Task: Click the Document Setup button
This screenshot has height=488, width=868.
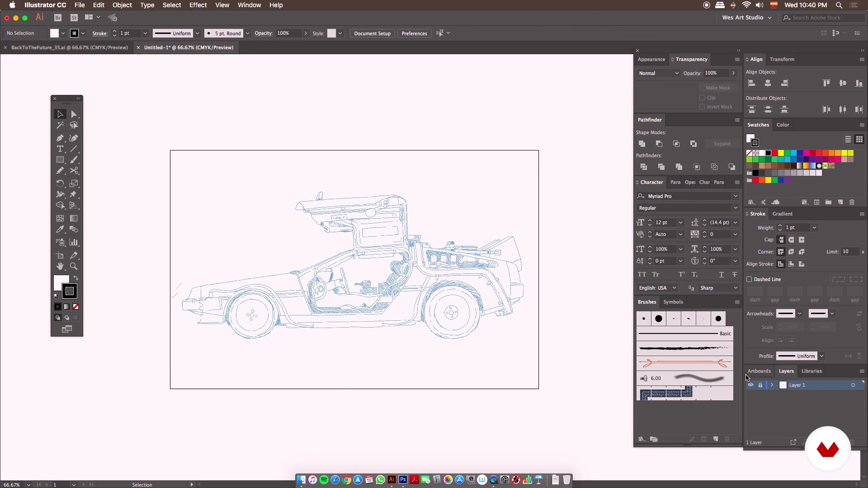Action: (x=372, y=33)
